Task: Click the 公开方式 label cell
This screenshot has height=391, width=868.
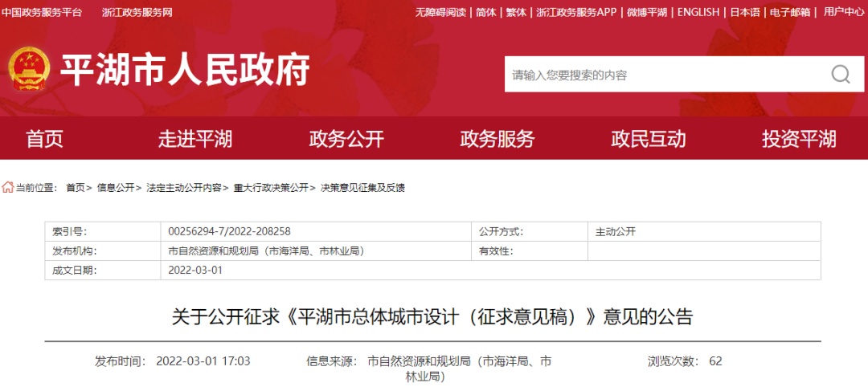Action: [x=529, y=232]
